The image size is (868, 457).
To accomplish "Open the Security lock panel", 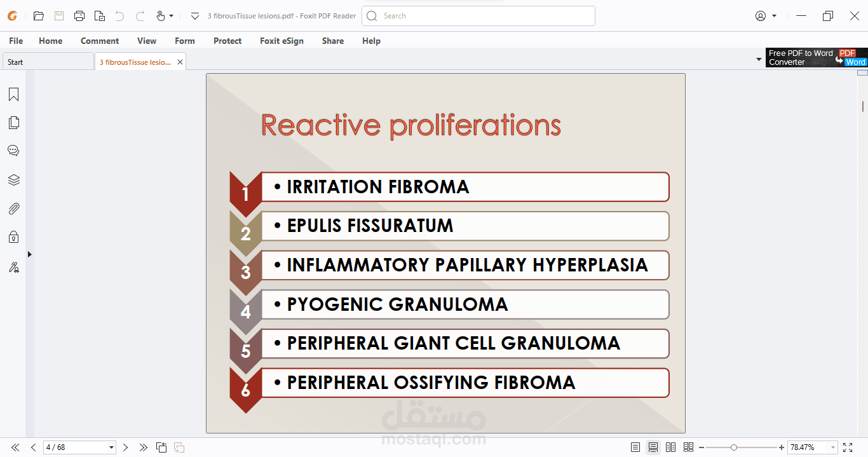I will (x=13, y=237).
